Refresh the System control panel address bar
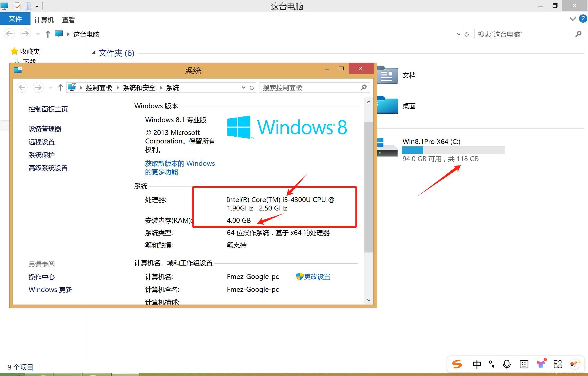The image size is (588, 376). [252, 88]
